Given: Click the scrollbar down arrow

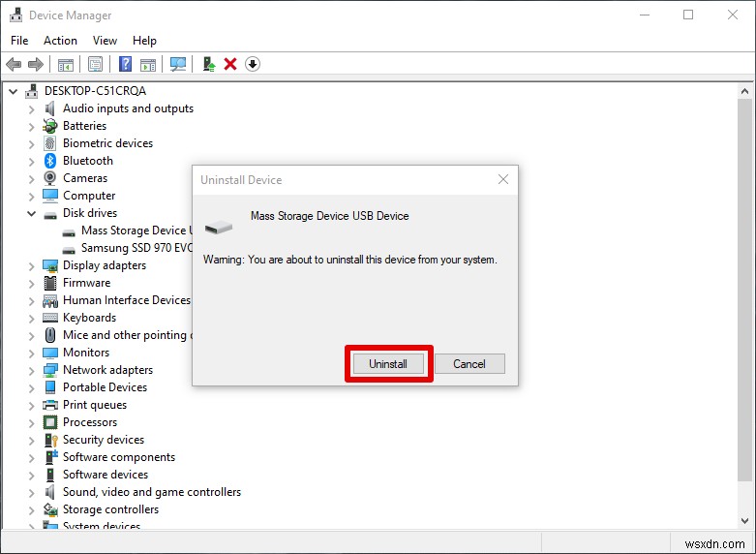Looking at the screenshot, I should 744,521.
